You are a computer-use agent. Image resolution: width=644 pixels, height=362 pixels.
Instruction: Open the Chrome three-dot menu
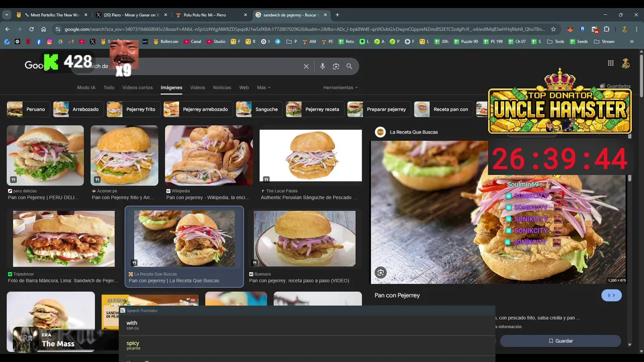[637, 29]
